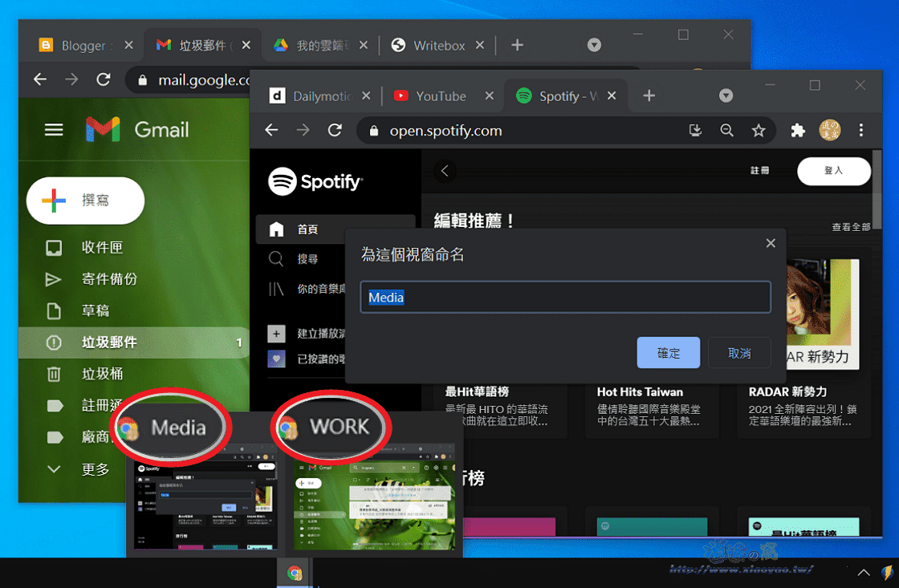Show hidden system tray icons

point(864,572)
